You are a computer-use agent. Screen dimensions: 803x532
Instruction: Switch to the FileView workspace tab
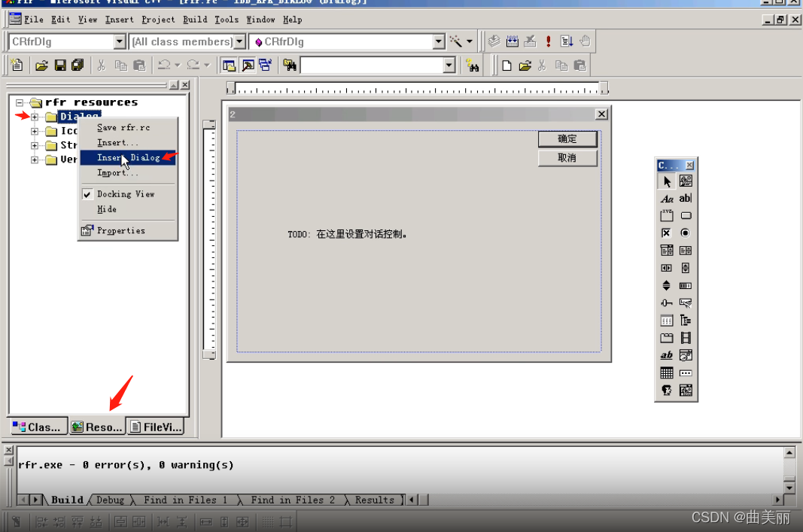point(157,427)
